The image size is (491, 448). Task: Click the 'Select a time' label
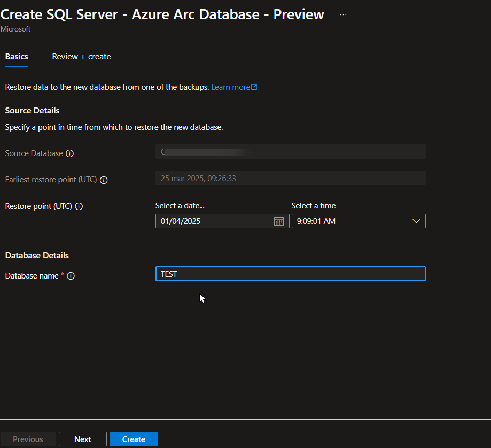click(x=313, y=206)
